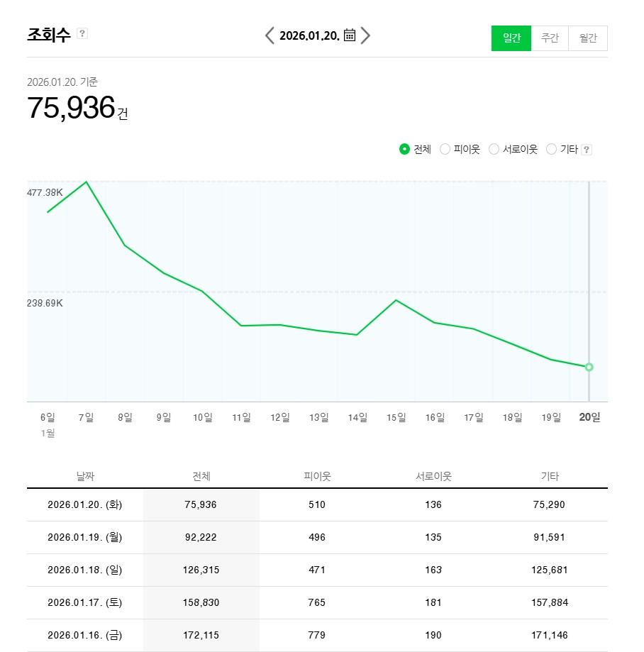The width and height of the screenshot is (644, 652).
Task: Click 서로이웃 column header in table
Action: click(x=433, y=476)
